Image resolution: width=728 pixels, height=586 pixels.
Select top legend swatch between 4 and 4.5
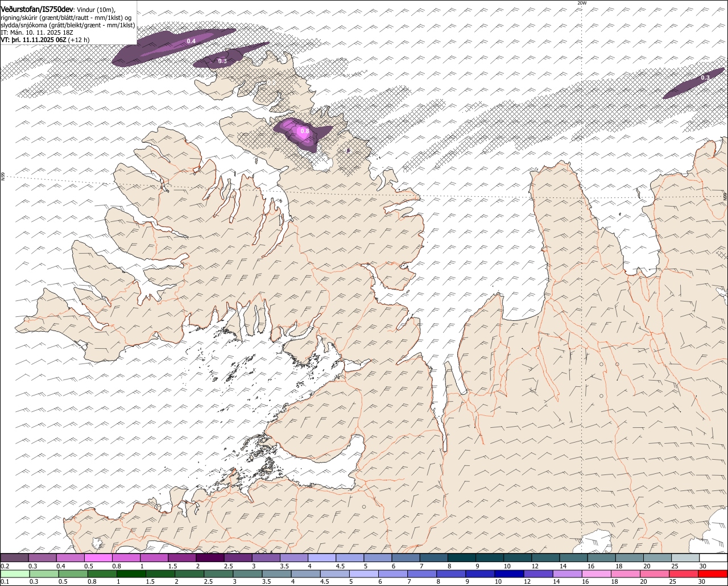[322, 558]
